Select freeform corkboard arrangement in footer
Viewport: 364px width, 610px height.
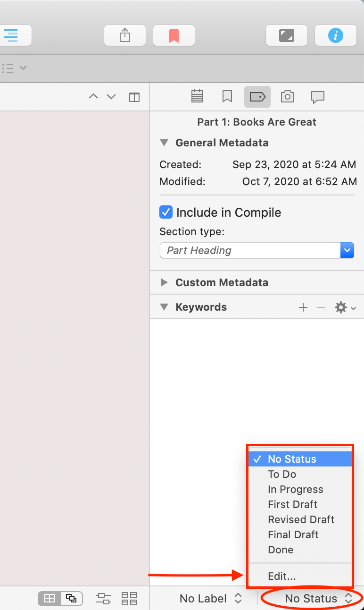(71, 599)
